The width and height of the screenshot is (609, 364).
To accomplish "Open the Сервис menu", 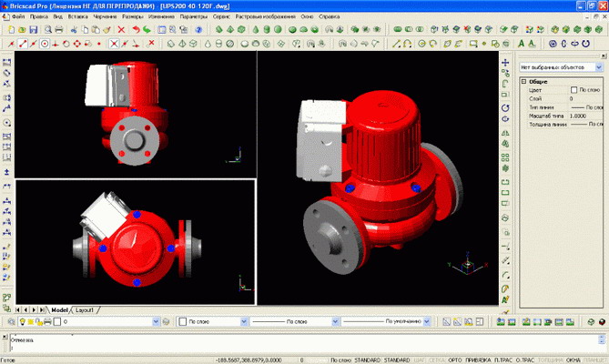I will click(x=221, y=16).
